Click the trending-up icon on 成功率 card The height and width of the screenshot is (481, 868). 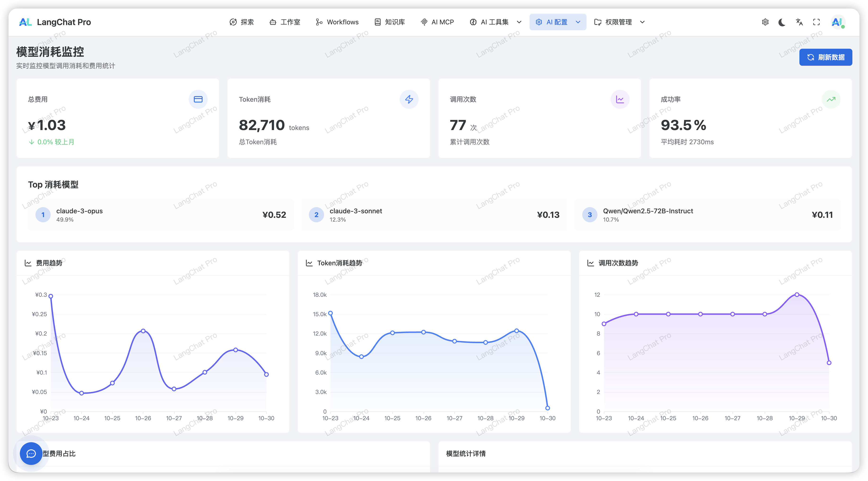coord(831,99)
